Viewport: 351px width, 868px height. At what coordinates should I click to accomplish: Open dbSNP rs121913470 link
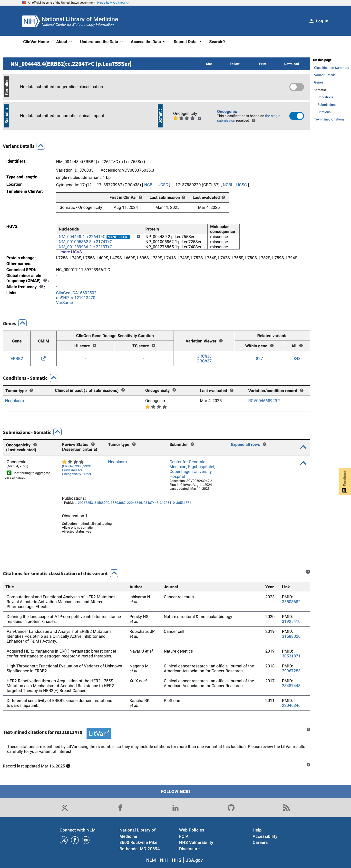click(x=76, y=297)
